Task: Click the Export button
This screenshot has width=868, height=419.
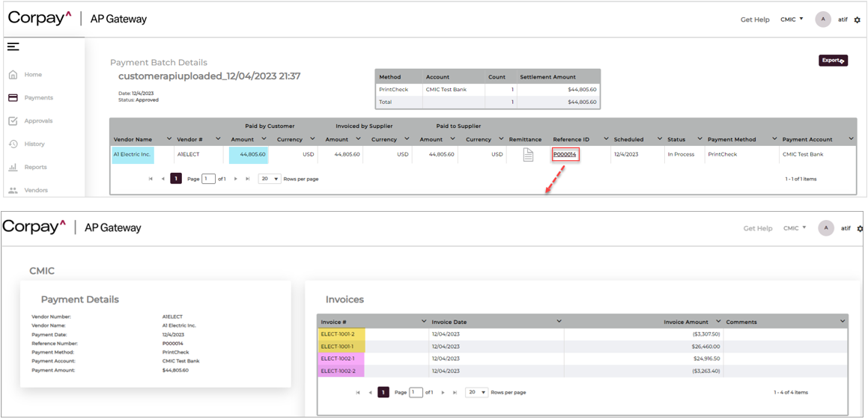Action: tap(833, 61)
